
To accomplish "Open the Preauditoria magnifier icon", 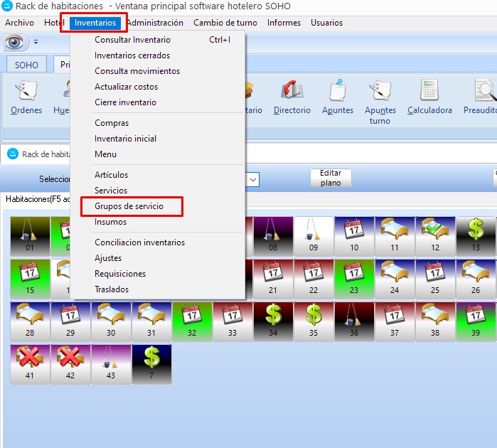I will [x=483, y=92].
